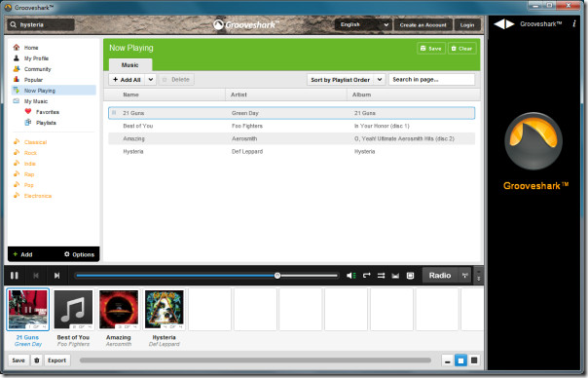This screenshot has height=378, width=588.
Task: Click the song progress slider track
Action: [x=206, y=276]
